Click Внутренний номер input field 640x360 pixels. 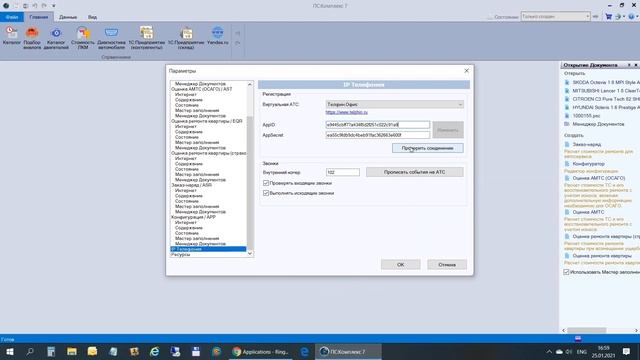point(342,172)
